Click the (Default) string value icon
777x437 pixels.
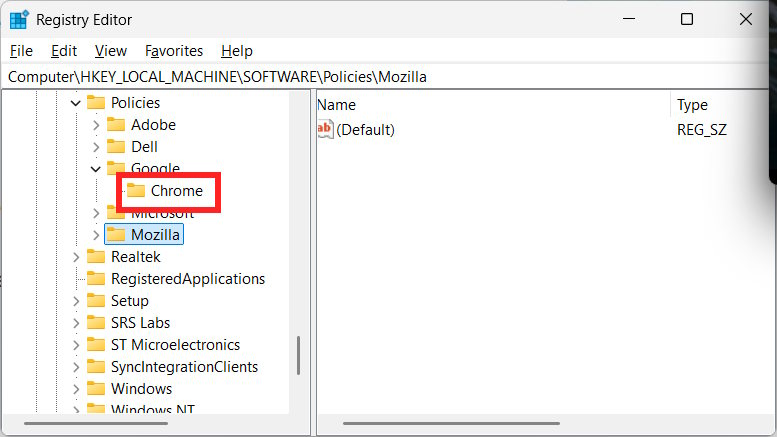pos(325,129)
